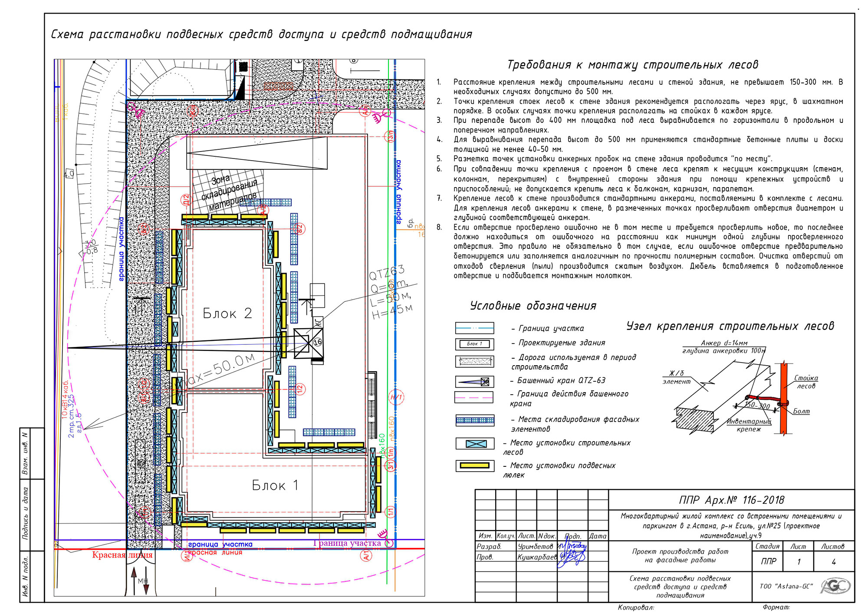
Task: Click the crane action boundary legend symbol
Action: click(473, 397)
